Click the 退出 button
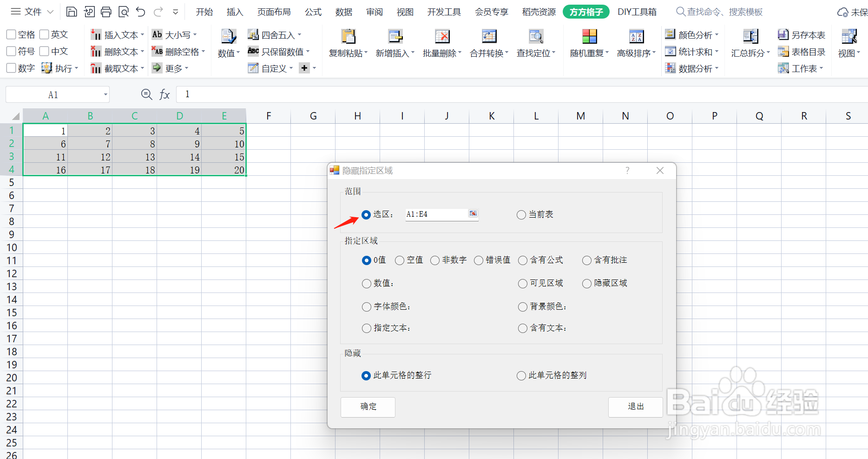868x459 pixels. click(x=636, y=407)
